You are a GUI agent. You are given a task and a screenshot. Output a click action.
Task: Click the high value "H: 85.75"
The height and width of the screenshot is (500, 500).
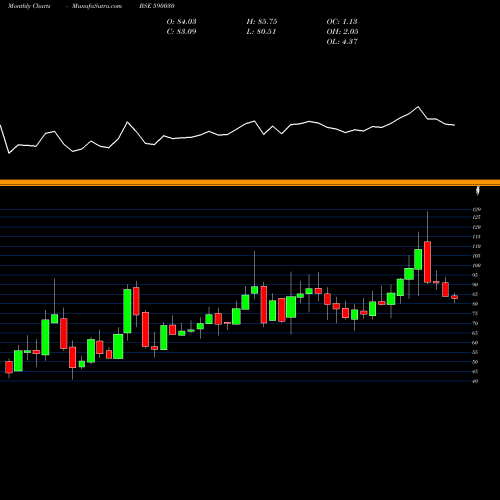click(262, 22)
